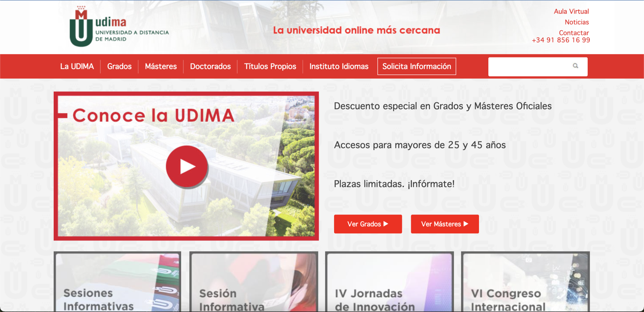Click the Accesos para mayores de 25 text
The width and height of the screenshot is (644, 312).
pyautogui.click(x=420, y=145)
